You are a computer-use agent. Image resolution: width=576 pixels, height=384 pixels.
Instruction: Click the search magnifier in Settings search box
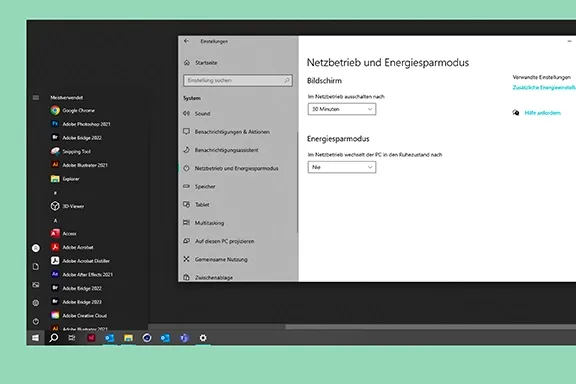(x=287, y=80)
